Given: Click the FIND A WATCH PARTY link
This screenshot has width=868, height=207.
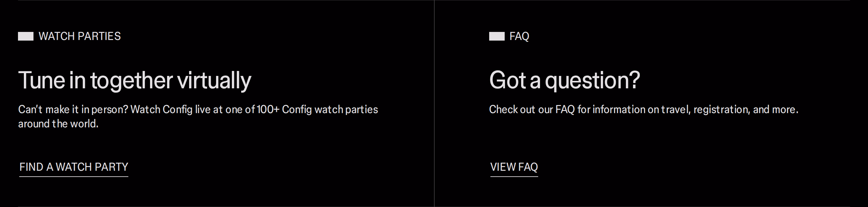Looking at the screenshot, I should [74, 167].
